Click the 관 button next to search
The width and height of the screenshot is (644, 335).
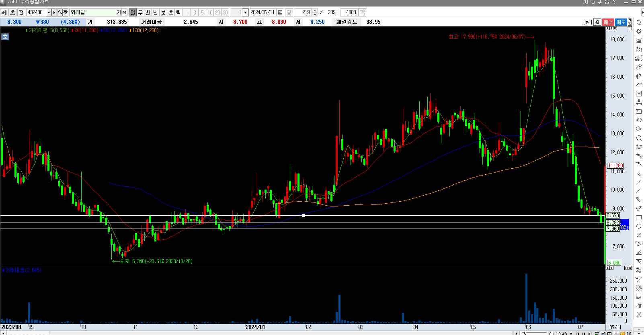(66, 12)
